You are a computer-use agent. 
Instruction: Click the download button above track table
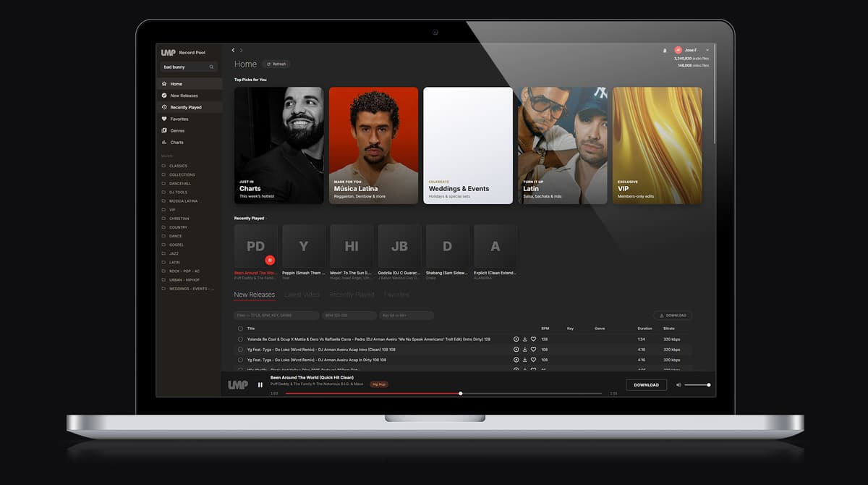pyautogui.click(x=673, y=316)
